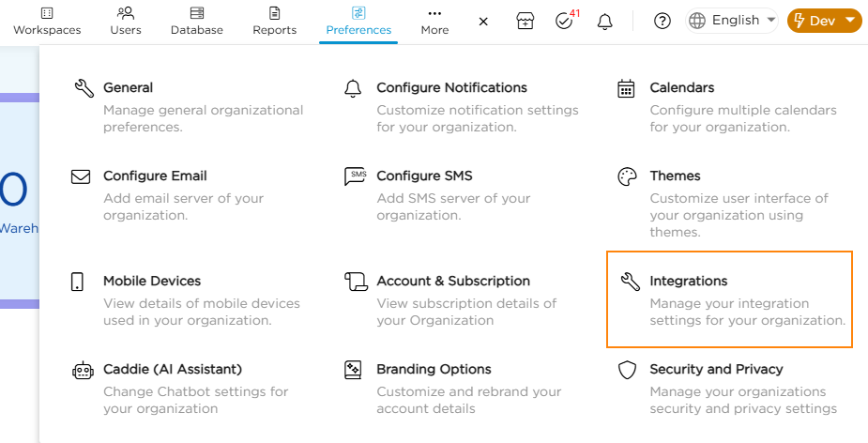Click the Calendars icon
Viewport: 868px width, 443px height.
[x=627, y=88]
